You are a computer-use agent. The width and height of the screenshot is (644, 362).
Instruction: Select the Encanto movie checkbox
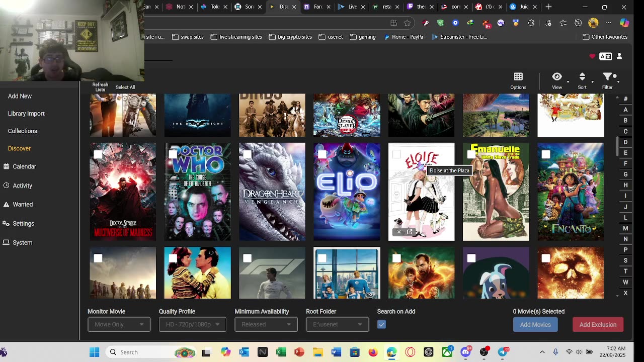click(x=546, y=154)
